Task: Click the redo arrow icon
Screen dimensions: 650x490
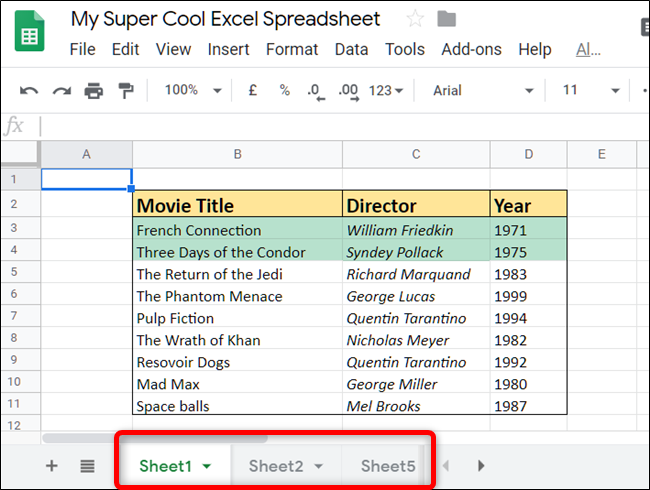Action: click(61, 91)
